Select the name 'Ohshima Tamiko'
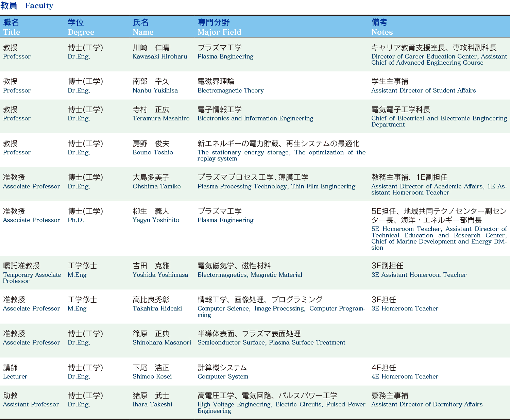Image resolution: width=510 pixels, height=420 pixels. [x=157, y=186]
